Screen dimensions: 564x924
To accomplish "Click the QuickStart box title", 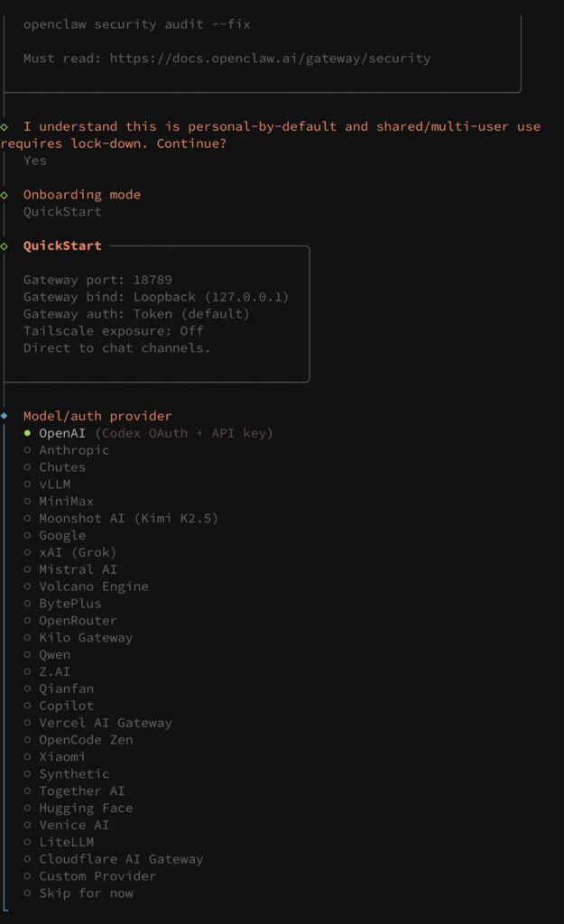I will coord(62,245).
